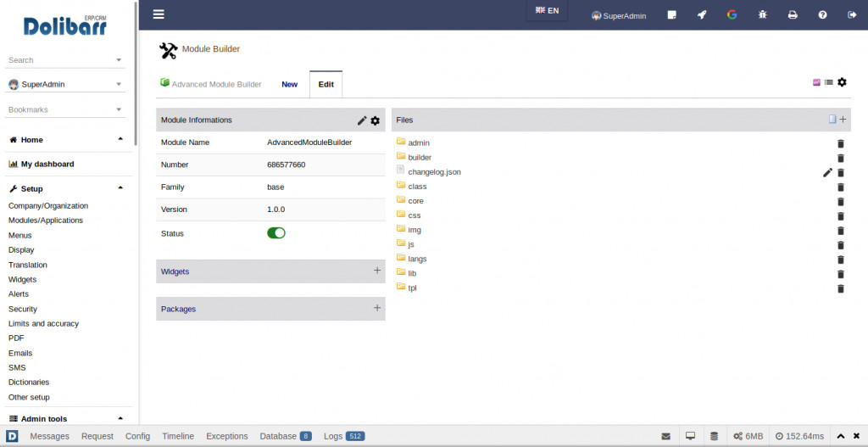Click the sticky note icon in top bar
The width and height of the screenshot is (868, 447).
(x=672, y=15)
